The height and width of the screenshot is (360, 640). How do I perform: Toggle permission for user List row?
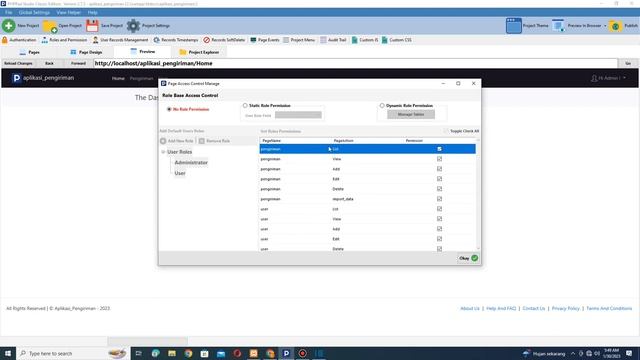439,209
